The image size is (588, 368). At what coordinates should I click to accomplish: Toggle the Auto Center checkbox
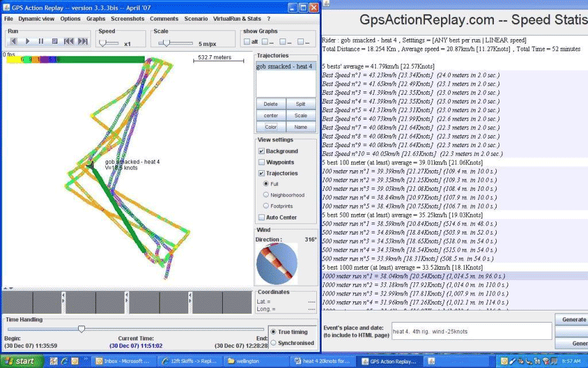click(261, 217)
